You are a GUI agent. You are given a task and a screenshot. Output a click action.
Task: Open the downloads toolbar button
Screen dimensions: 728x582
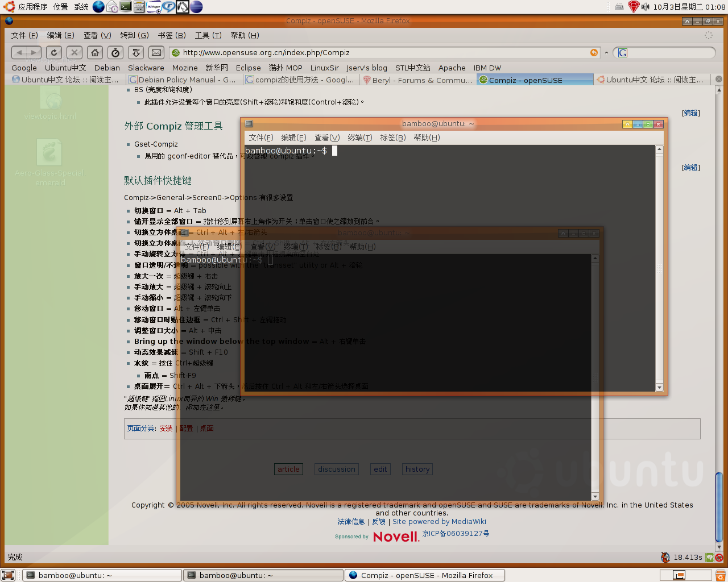(x=136, y=53)
